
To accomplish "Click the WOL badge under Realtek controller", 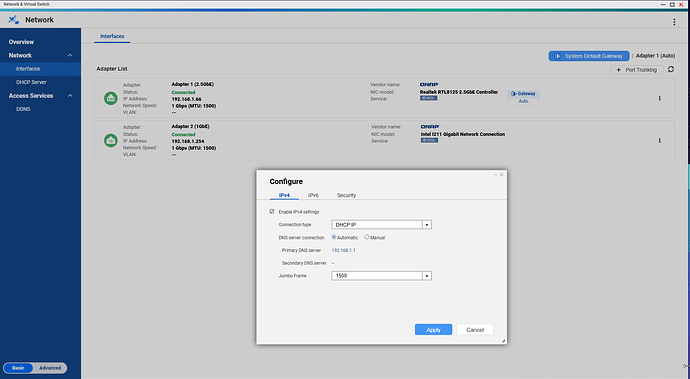I will pos(428,98).
